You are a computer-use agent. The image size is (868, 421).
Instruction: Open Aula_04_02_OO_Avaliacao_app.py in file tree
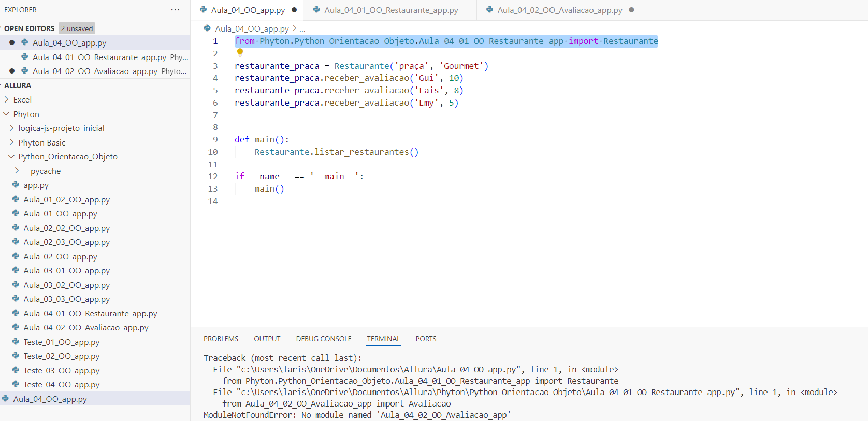coord(86,327)
